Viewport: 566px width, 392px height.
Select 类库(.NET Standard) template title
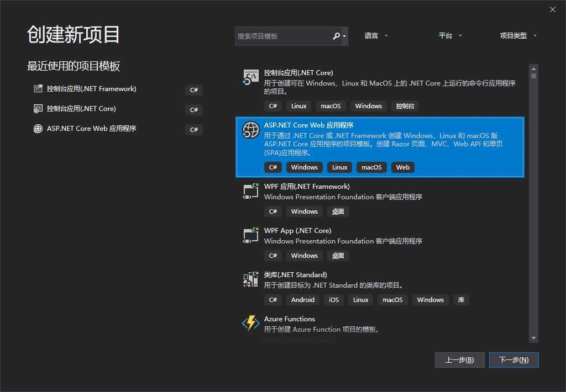[295, 275]
